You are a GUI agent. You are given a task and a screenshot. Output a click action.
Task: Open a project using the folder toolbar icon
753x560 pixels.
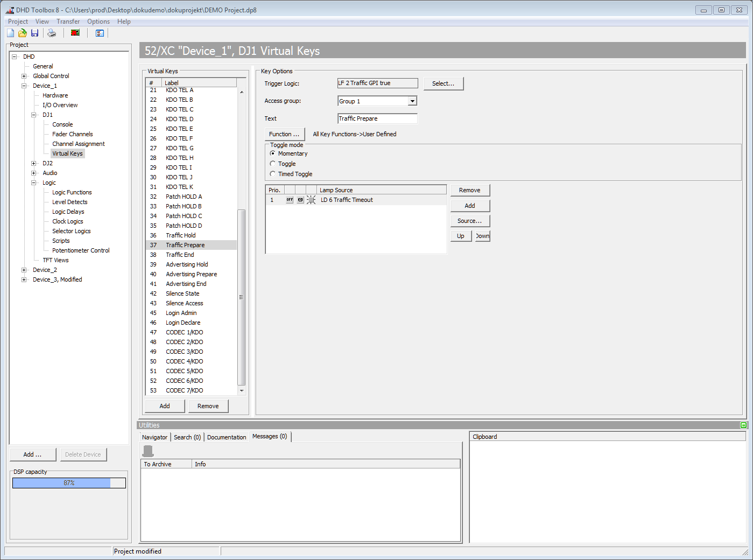point(22,33)
